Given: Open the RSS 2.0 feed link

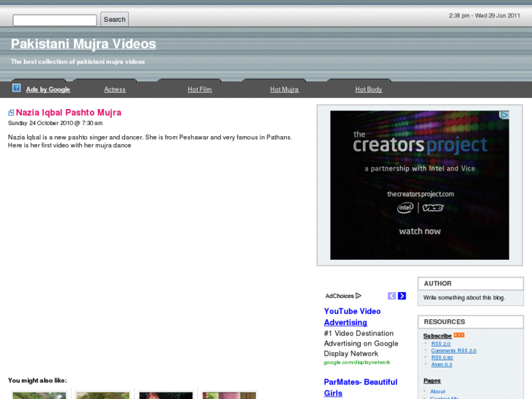Looking at the screenshot, I should [441, 343].
